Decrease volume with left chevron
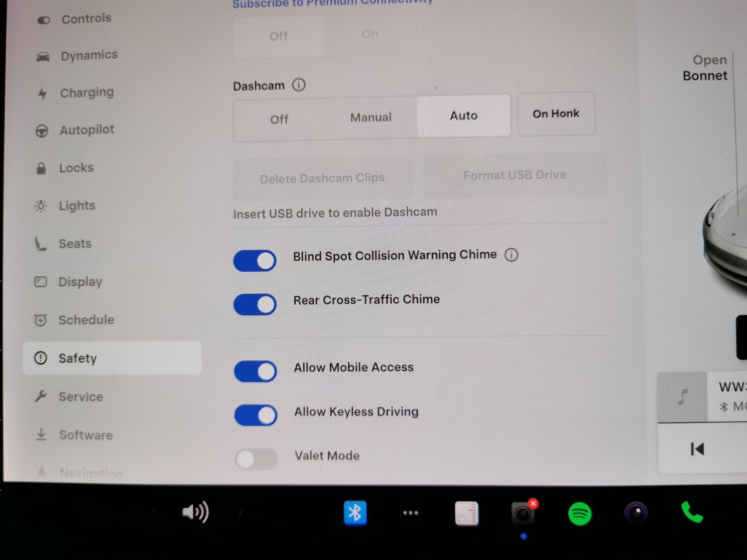747x560 pixels. 154,511
